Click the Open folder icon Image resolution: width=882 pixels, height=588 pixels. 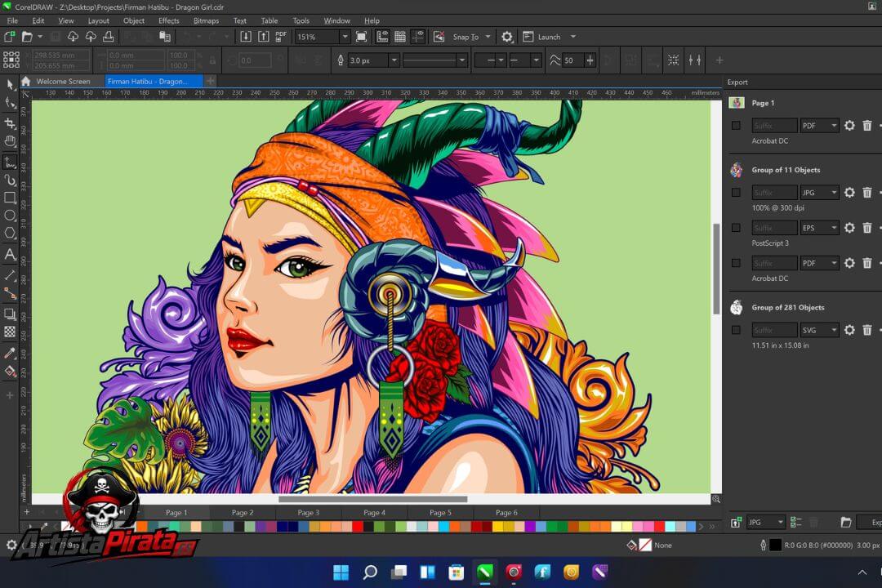pyautogui.click(x=26, y=37)
